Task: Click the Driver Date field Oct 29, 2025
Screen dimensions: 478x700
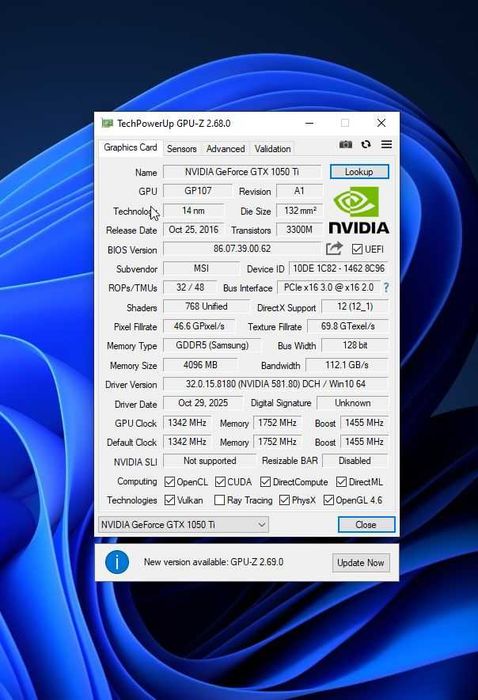Action: [x=203, y=403]
